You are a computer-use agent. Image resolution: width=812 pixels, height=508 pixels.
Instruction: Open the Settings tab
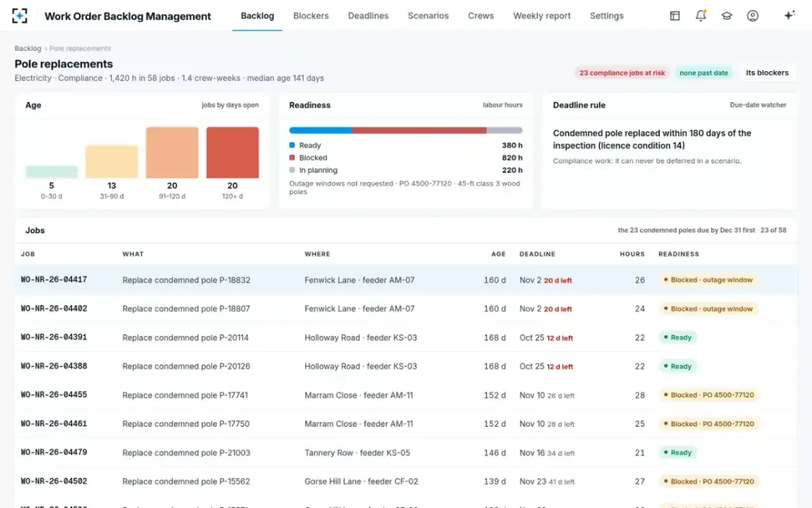[x=607, y=16]
